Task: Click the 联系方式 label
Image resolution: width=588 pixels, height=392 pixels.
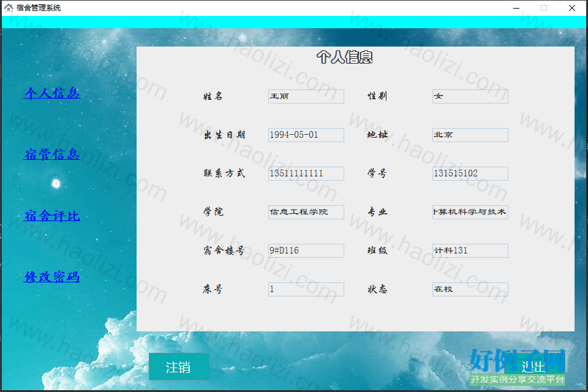Action: [224, 173]
